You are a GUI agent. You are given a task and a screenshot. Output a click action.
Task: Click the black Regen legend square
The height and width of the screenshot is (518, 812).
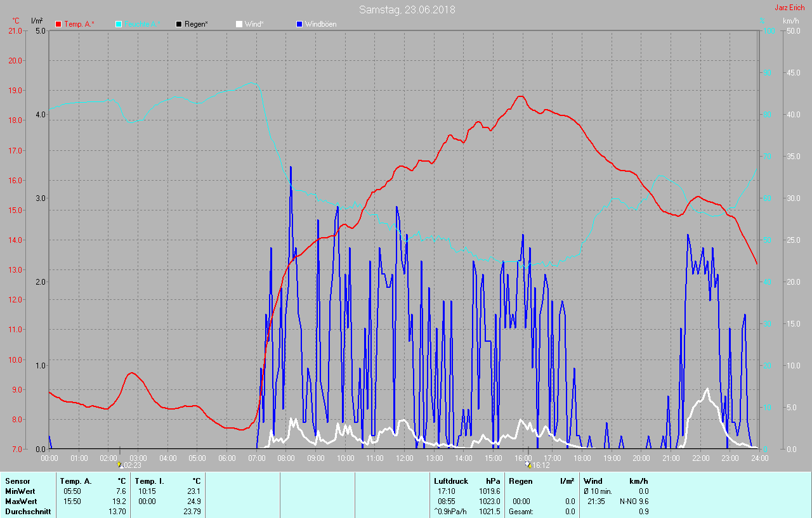point(179,24)
